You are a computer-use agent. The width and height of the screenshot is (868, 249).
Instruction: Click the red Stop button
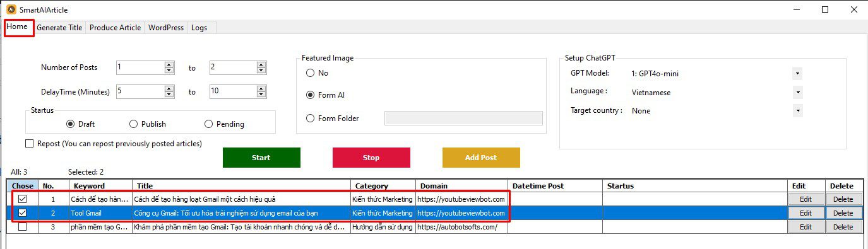click(x=371, y=158)
